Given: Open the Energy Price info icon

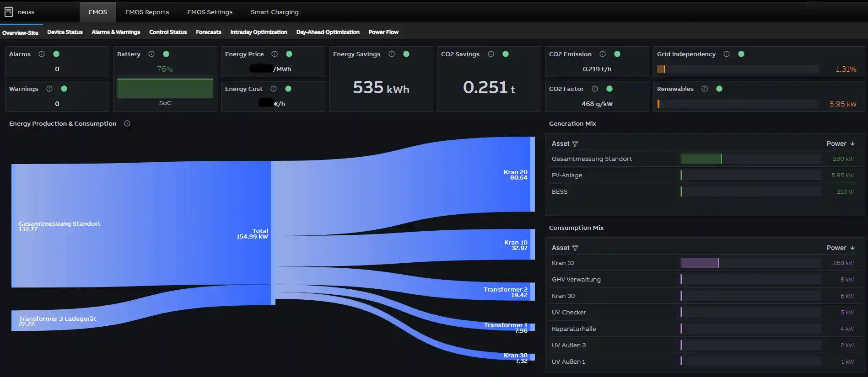Looking at the screenshot, I should click(275, 54).
